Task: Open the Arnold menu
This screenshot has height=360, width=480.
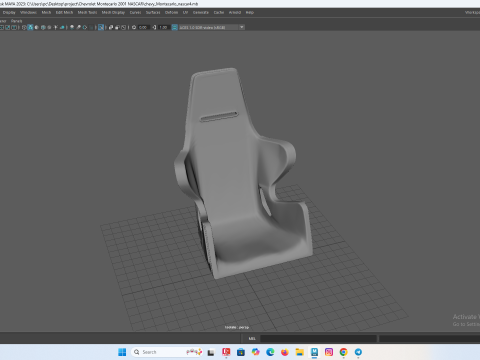Action: pyautogui.click(x=235, y=13)
